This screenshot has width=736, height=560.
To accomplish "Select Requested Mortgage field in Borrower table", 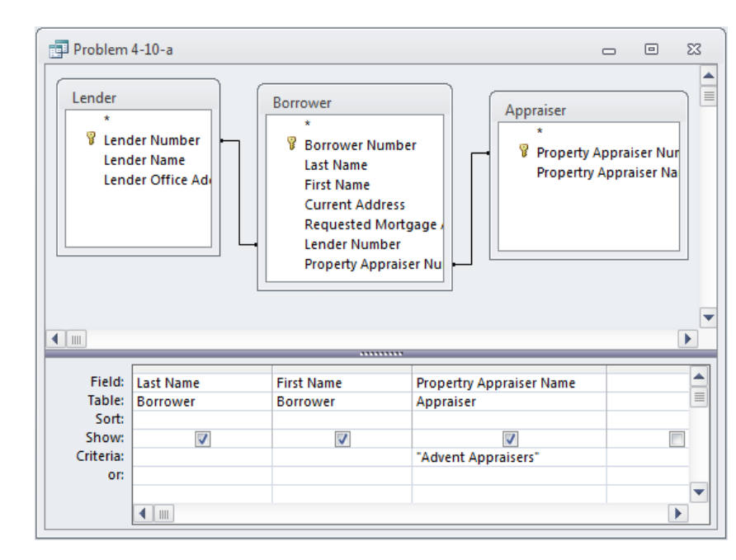I will [373, 224].
